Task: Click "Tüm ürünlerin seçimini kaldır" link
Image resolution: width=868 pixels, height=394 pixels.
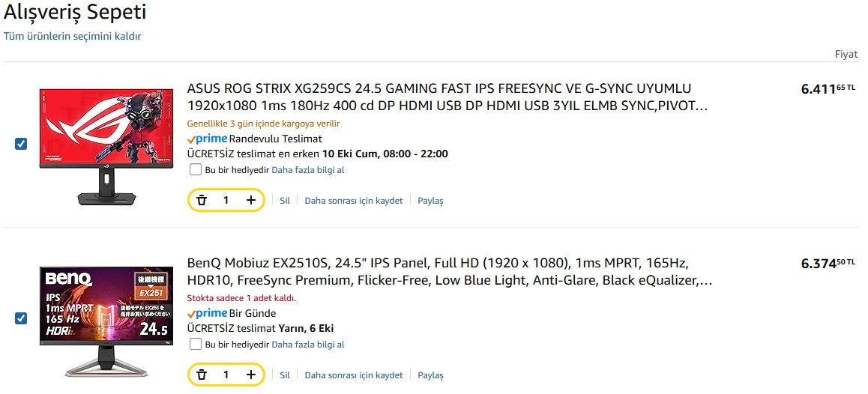Action: (x=72, y=36)
